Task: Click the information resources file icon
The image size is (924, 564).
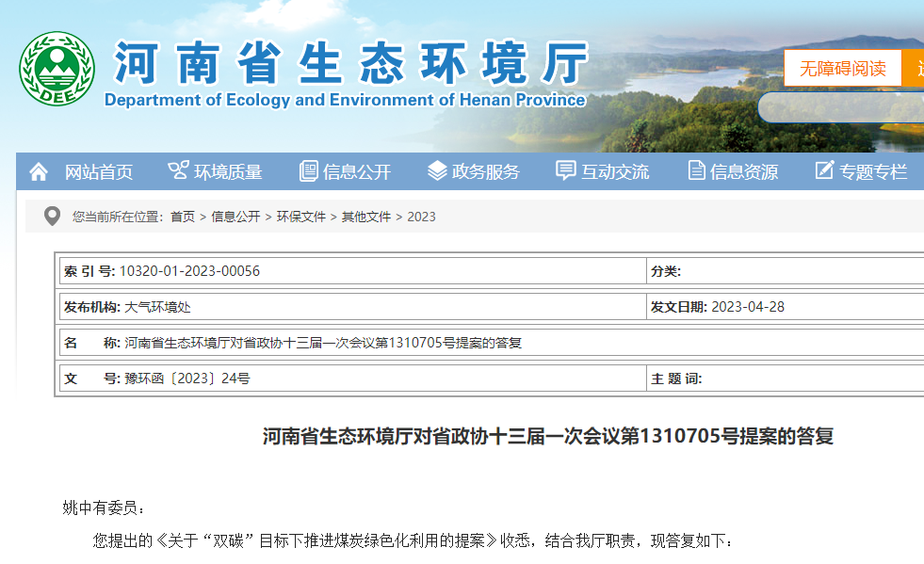Action: (696, 170)
